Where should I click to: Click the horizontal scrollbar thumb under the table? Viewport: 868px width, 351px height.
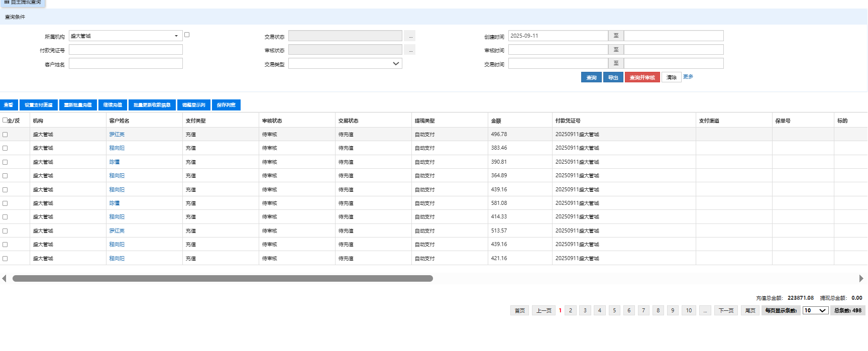point(223,279)
